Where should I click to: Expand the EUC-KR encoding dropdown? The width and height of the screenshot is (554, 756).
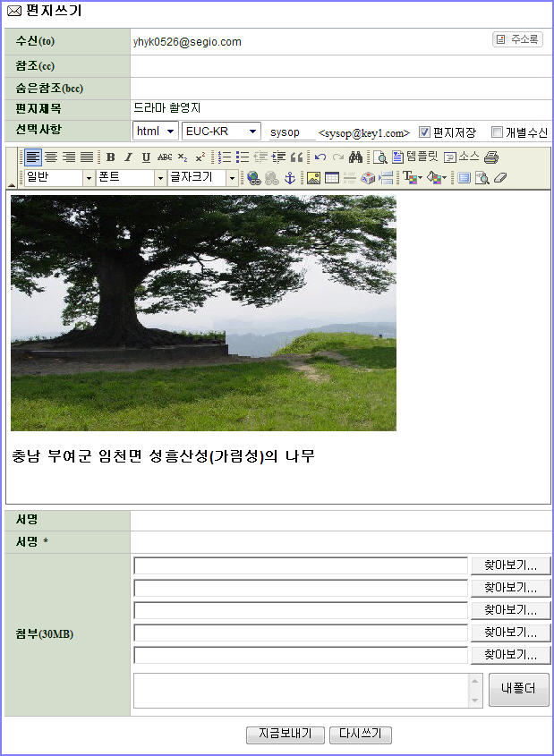pos(221,132)
